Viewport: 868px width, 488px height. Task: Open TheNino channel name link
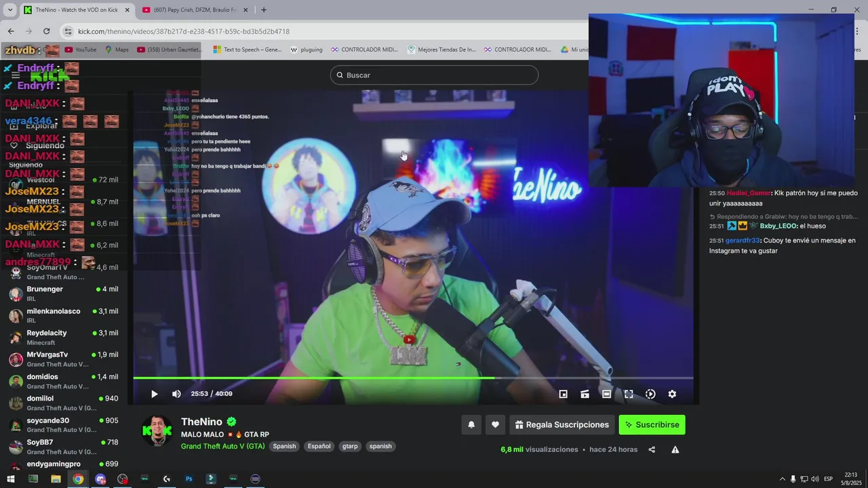pos(201,422)
